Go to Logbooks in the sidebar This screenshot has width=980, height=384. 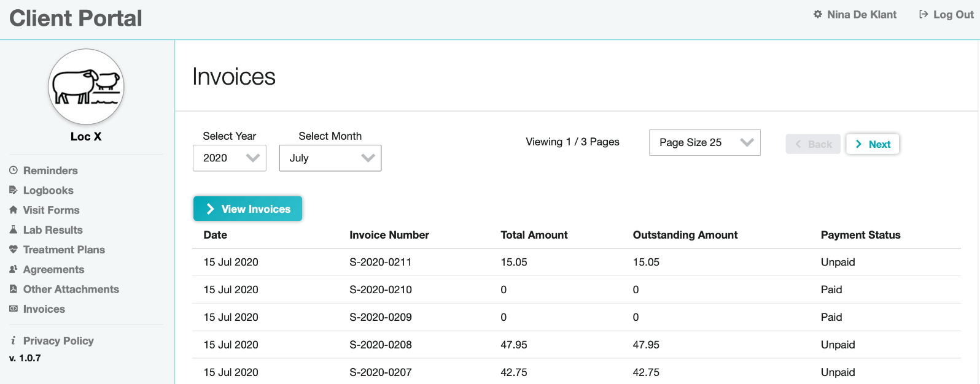point(49,190)
